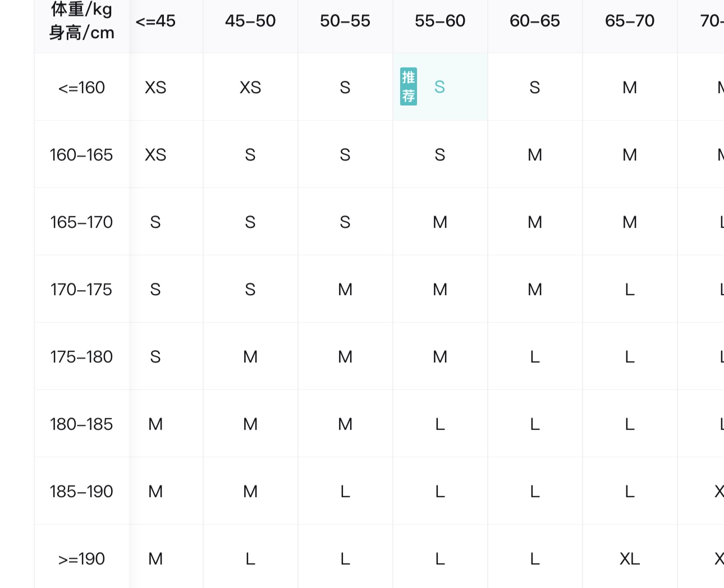
Task: Select L cell for 185–190 and 50–55
Action: click(x=345, y=491)
